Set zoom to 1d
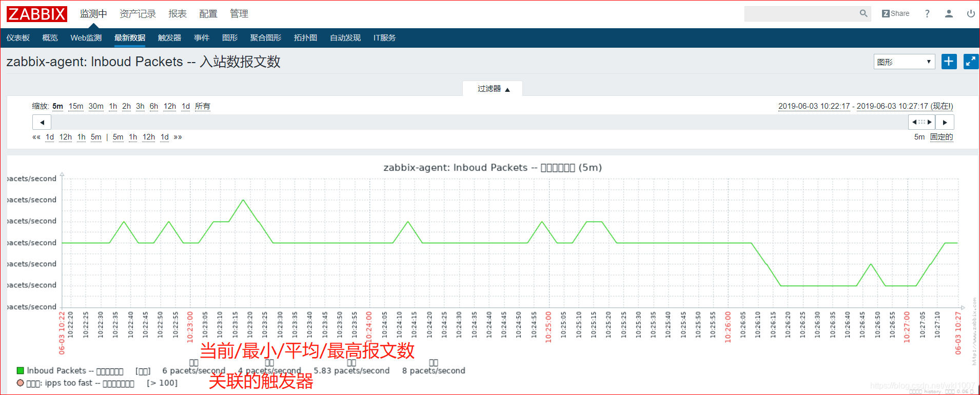 (x=186, y=106)
